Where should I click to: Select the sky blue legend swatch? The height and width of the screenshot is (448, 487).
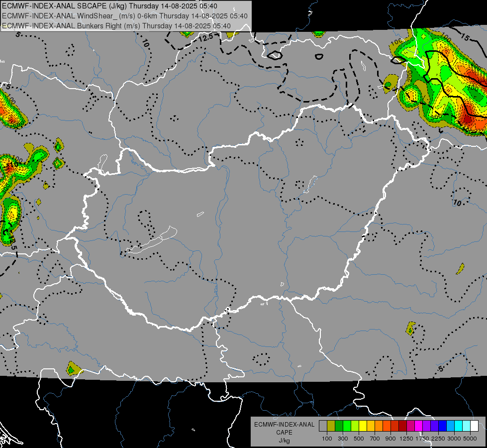coord(450,426)
